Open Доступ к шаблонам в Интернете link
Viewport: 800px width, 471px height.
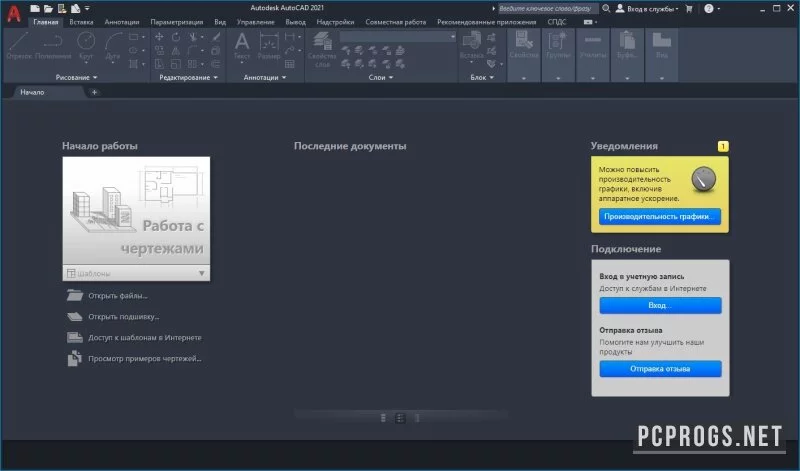pos(144,337)
